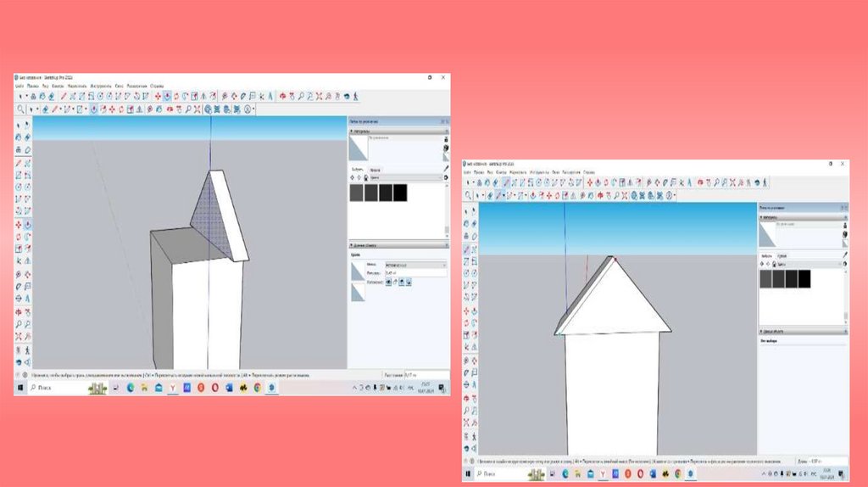Screen dimensions: 868x487
Task: Click Zoom Extents in left window's side toolbar
Action: click(x=19, y=336)
